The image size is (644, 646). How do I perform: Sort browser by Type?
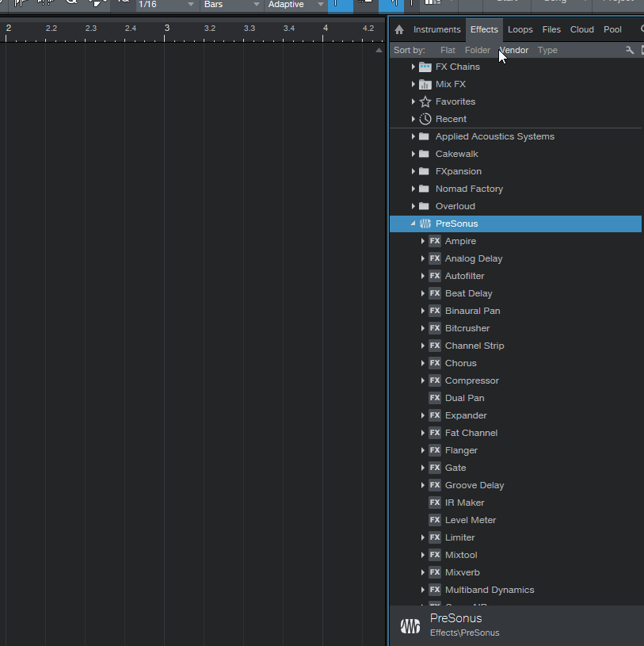547,50
